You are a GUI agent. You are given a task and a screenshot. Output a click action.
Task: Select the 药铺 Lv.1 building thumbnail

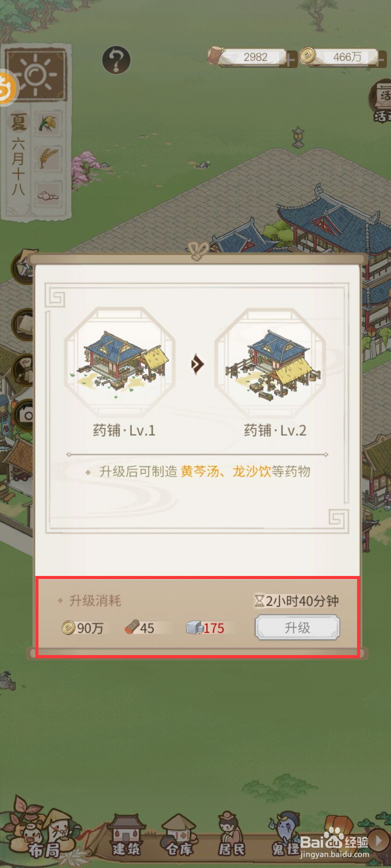[x=120, y=362]
